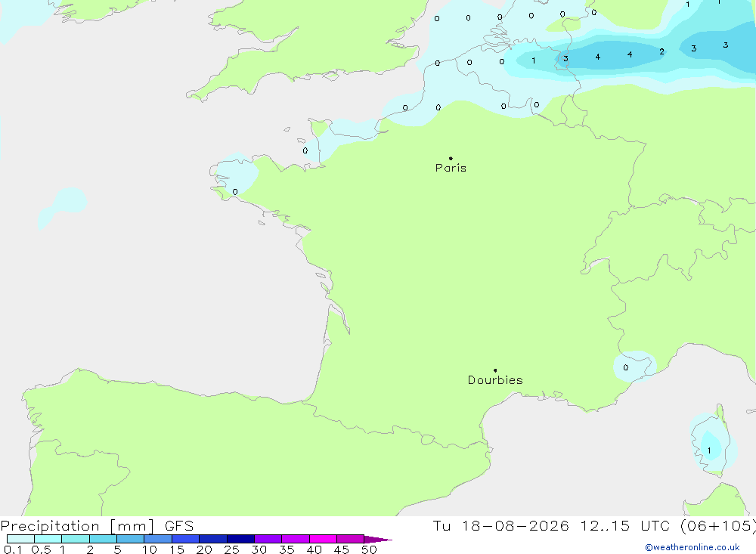Click the legend label 45
This screenshot has width=756, height=554.
pos(342,549)
